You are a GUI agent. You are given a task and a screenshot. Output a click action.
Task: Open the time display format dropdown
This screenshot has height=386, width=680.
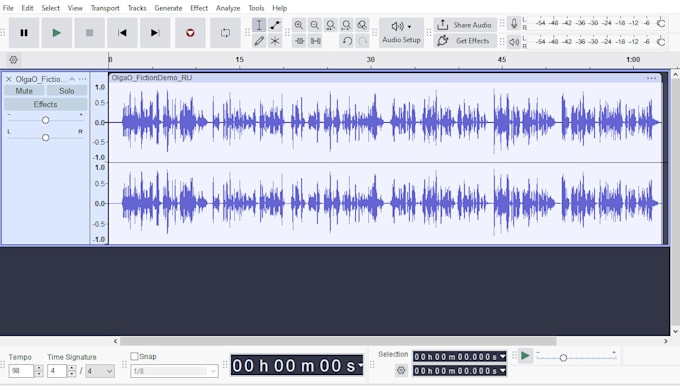(360, 366)
